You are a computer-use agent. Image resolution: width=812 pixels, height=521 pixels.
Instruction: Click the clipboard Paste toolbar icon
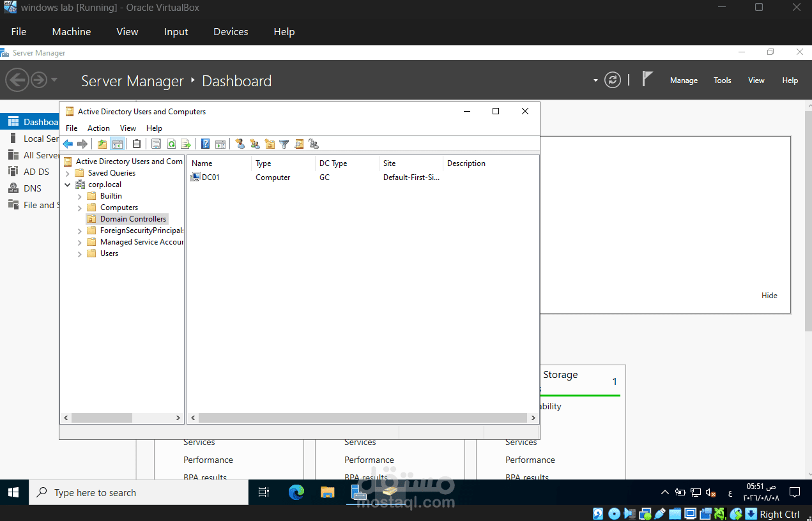click(x=136, y=144)
